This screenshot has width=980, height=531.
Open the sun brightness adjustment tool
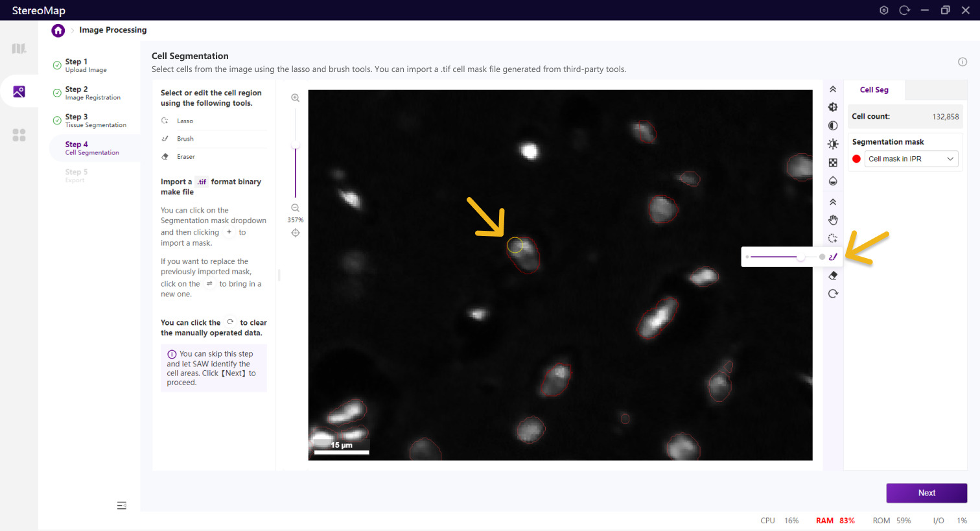coord(833,144)
